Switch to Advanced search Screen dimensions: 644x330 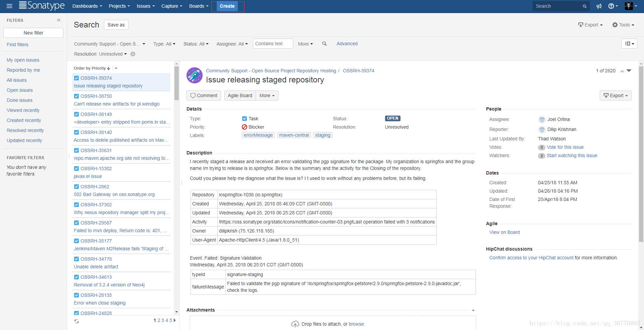pos(347,44)
